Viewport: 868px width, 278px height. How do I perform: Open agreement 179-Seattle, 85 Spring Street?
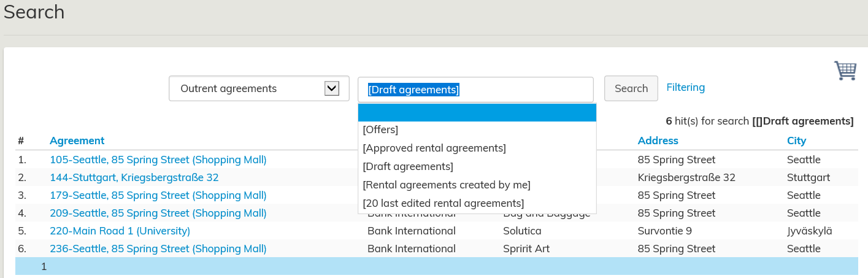click(158, 196)
